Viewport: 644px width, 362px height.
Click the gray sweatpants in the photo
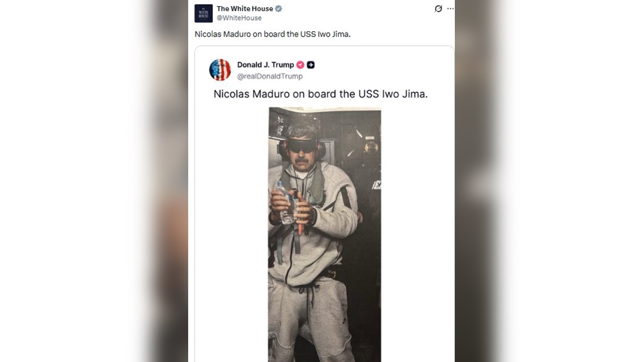tap(308, 317)
